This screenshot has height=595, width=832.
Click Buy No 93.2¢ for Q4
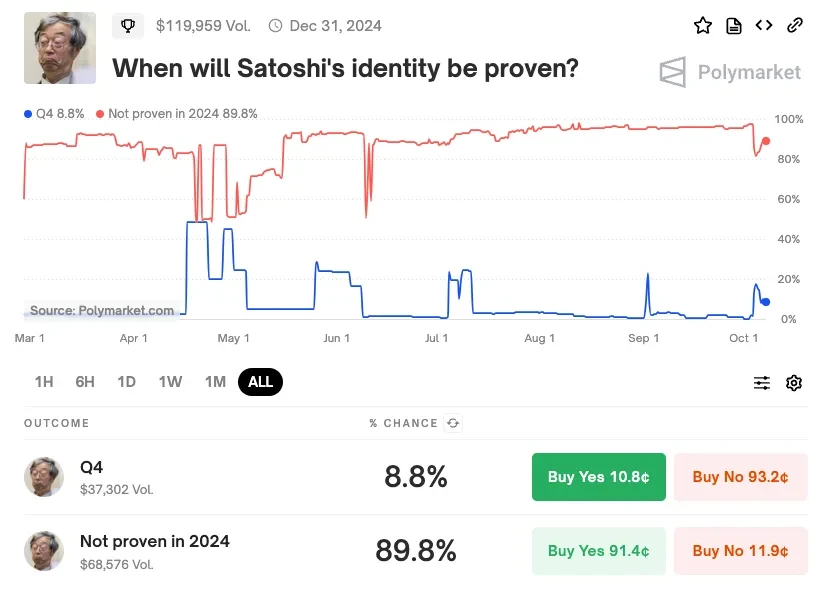pyautogui.click(x=740, y=477)
